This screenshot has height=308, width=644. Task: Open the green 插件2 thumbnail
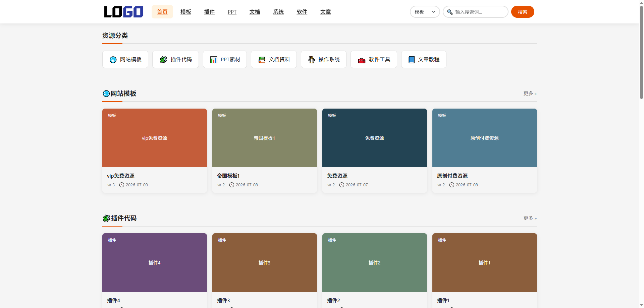click(375, 263)
